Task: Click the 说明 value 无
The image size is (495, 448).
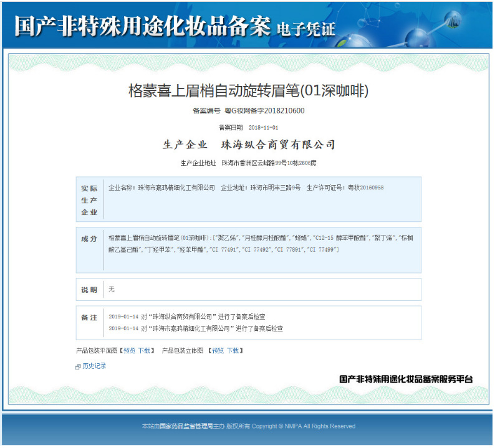Action: (112, 289)
